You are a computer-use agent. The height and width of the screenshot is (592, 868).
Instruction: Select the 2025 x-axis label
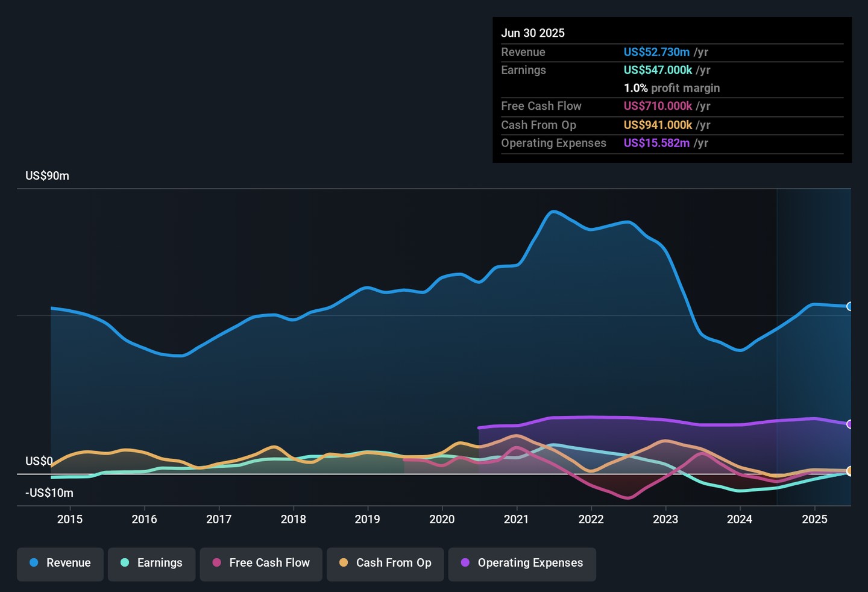[814, 520]
